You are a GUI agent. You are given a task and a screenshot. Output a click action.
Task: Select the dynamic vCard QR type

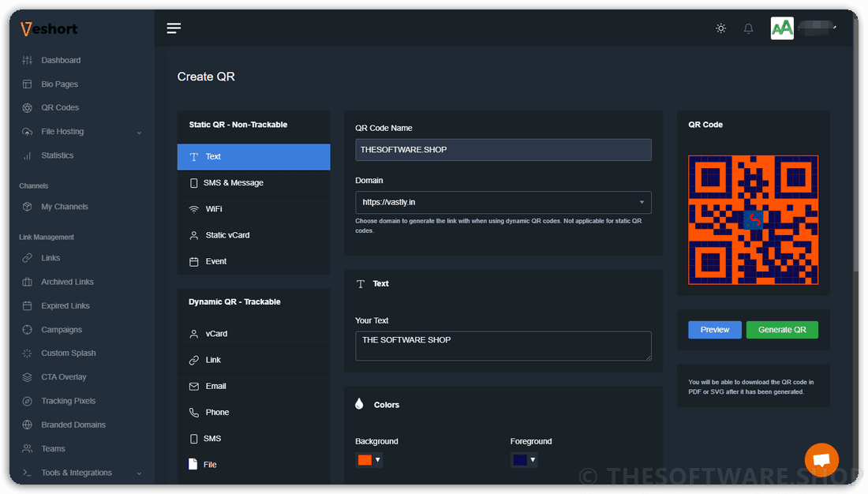point(253,334)
